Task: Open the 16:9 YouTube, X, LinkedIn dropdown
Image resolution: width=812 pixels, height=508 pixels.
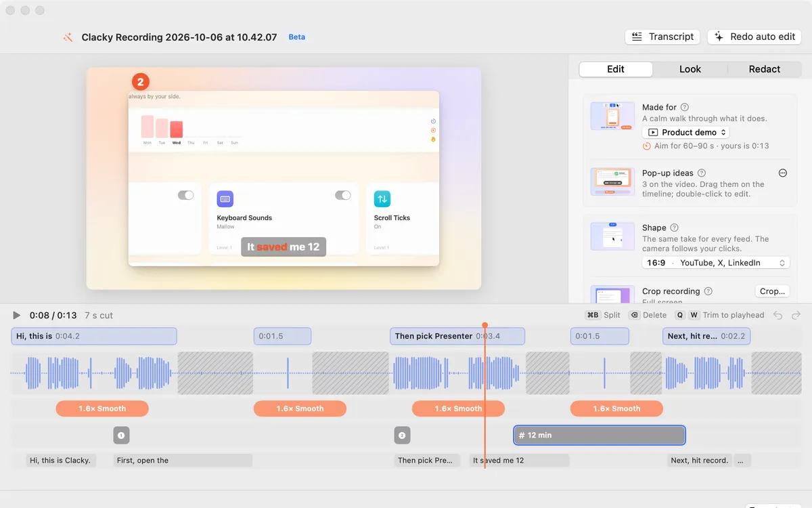Action: 716,263
